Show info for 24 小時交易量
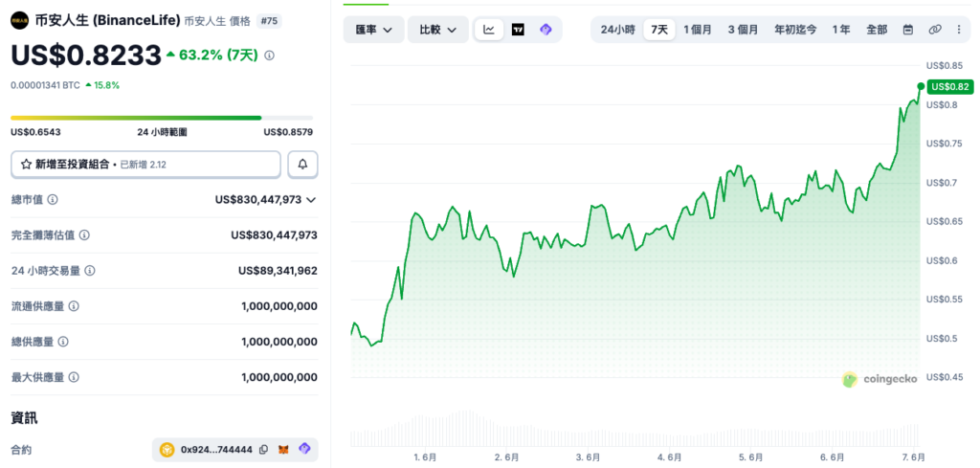The image size is (980, 468). [x=90, y=271]
